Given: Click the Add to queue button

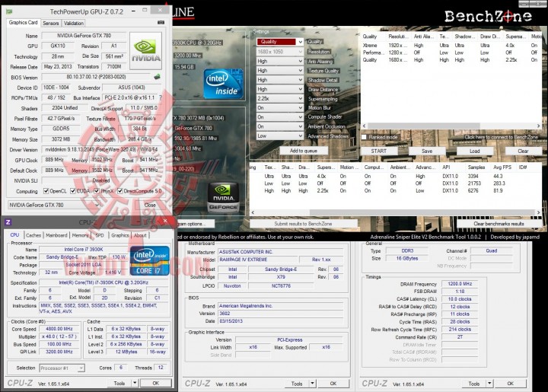Looking at the screenshot, I should pos(304,151).
